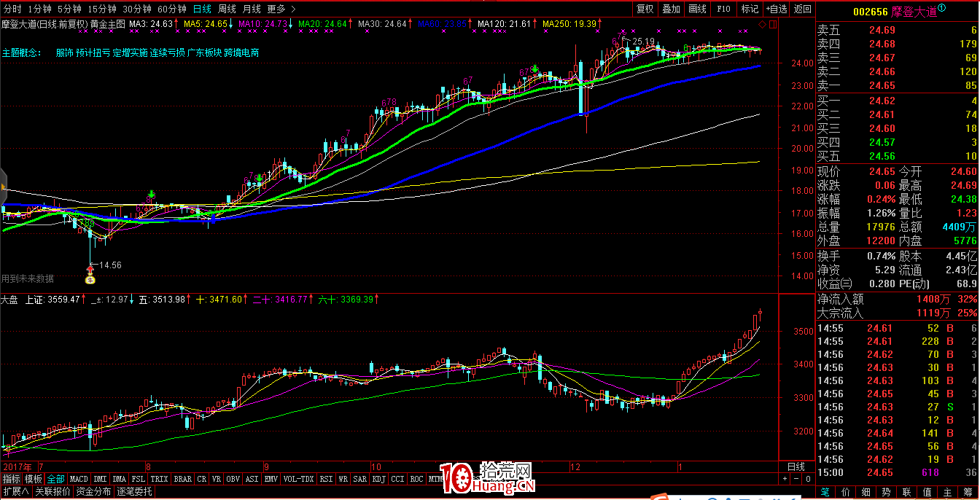Select the 月线 monthly period
The width and height of the screenshot is (980, 500).
click(x=252, y=9)
